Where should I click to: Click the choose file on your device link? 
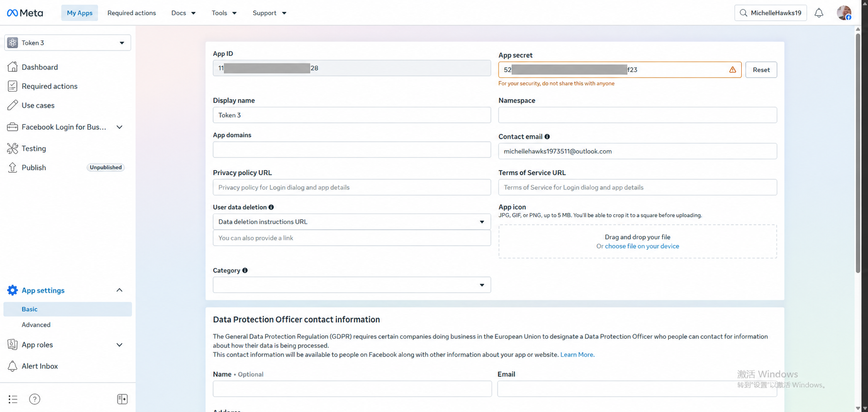pos(642,246)
